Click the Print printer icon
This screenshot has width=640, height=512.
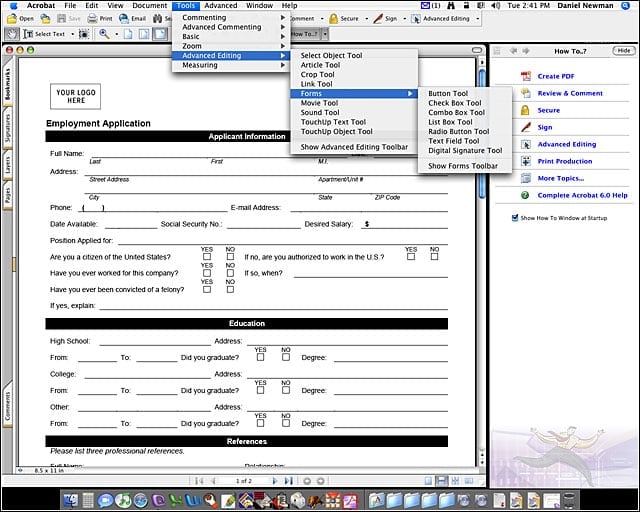pyautogui.click(x=93, y=19)
